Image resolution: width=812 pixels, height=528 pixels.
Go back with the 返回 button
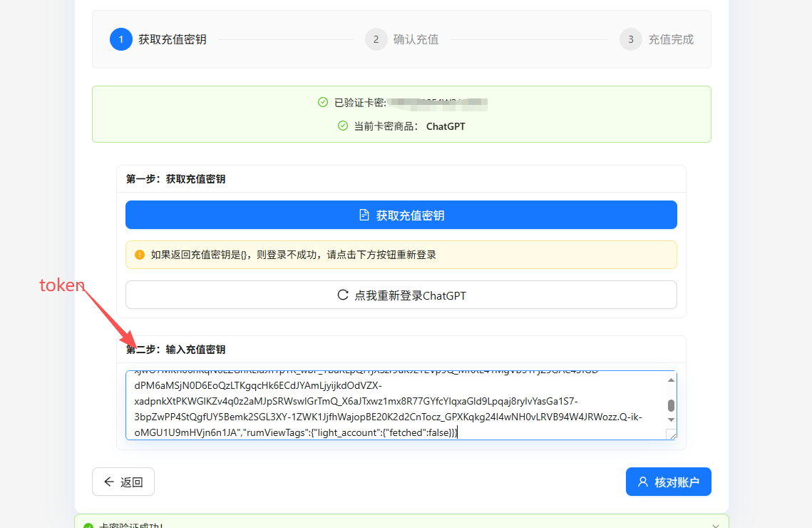(x=123, y=482)
